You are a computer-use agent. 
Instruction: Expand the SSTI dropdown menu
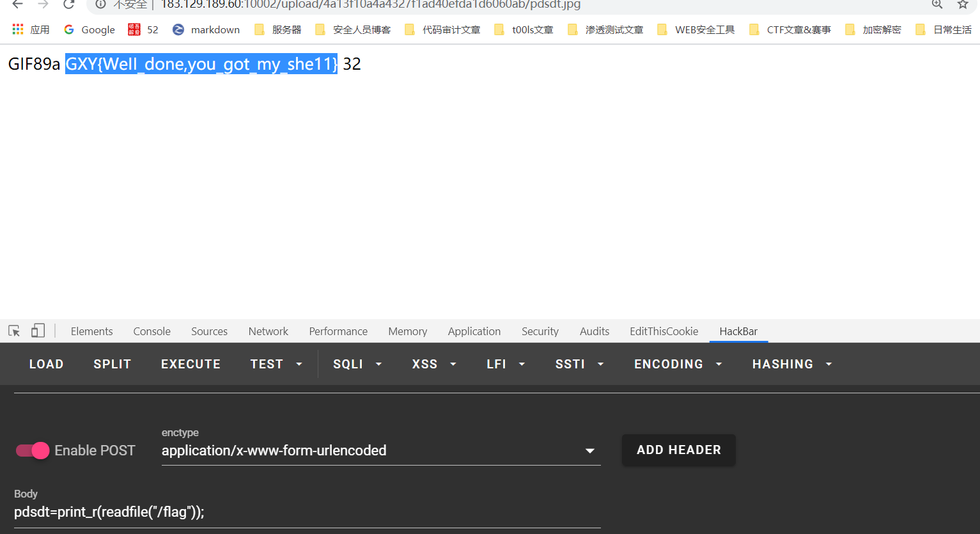(x=579, y=364)
